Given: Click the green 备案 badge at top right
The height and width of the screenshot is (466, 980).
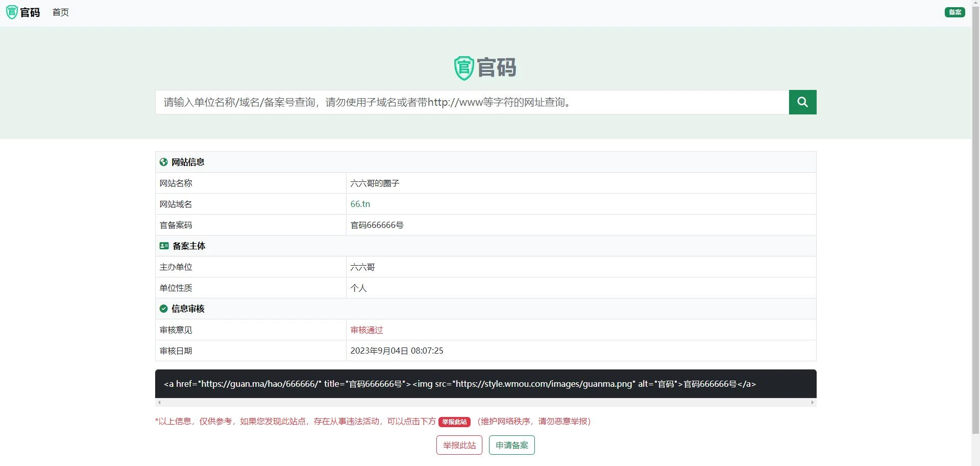Looking at the screenshot, I should click(954, 12).
